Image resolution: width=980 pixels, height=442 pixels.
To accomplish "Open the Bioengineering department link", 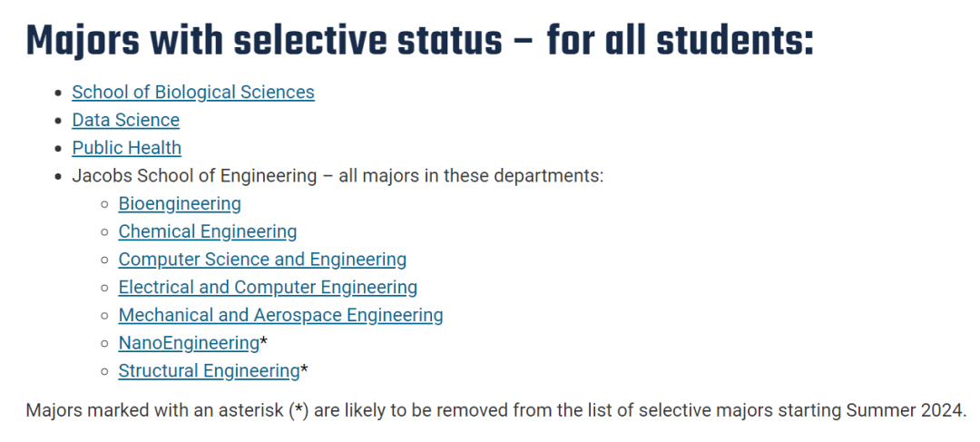I will coord(180,204).
